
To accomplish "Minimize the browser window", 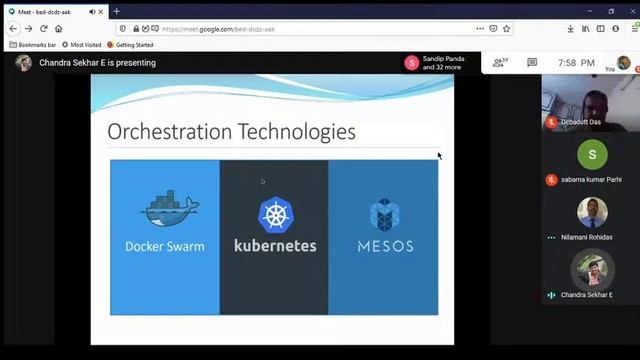I will tap(590, 11).
